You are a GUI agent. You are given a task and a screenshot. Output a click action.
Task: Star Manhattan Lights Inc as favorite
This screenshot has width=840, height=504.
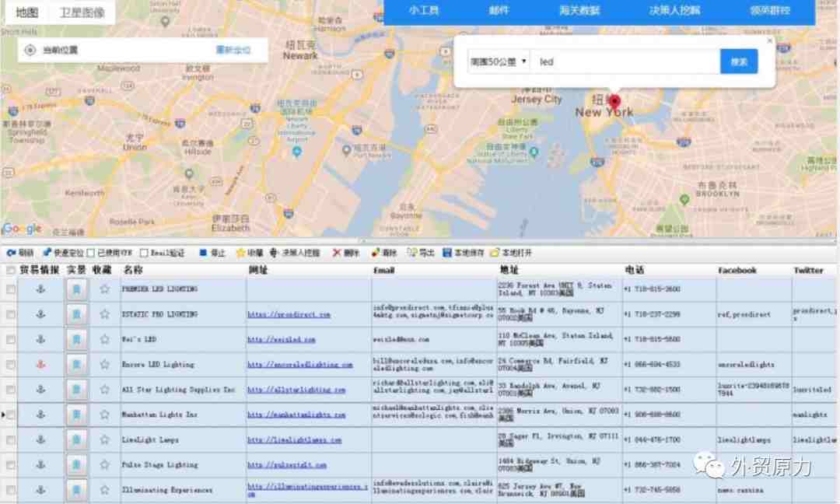104,415
